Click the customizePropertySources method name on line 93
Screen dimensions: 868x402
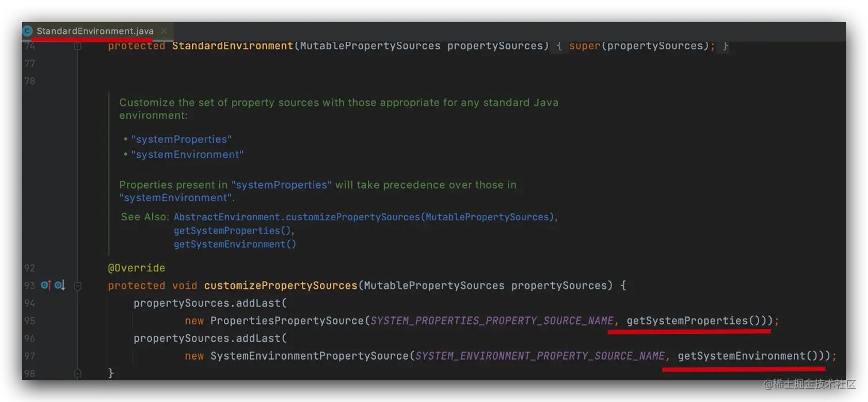(x=281, y=286)
